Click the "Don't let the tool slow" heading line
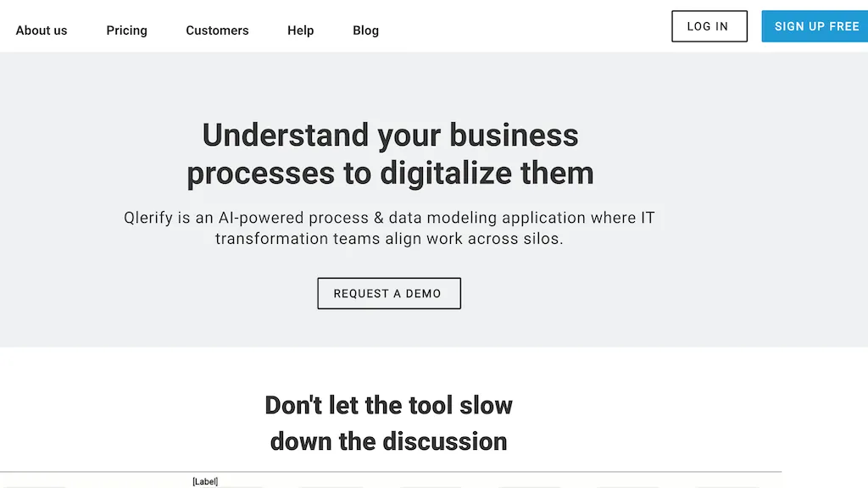The image size is (868, 488). pos(388,405)
